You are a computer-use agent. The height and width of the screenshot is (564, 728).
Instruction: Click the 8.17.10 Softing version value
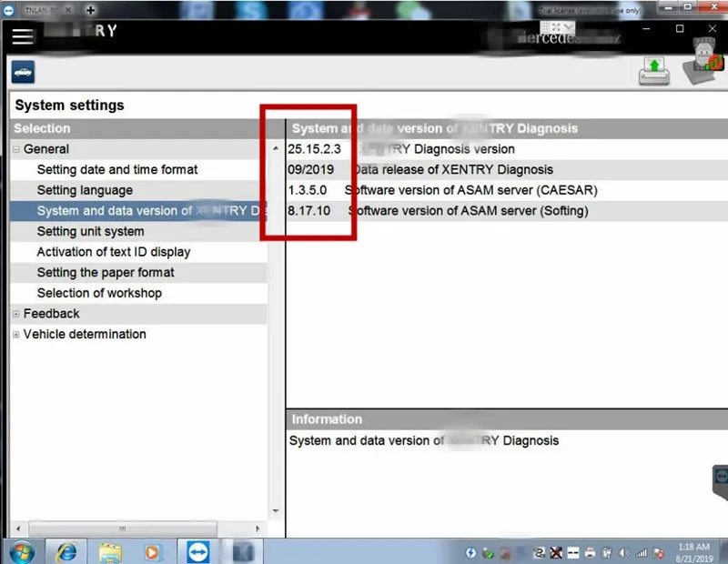308,211
